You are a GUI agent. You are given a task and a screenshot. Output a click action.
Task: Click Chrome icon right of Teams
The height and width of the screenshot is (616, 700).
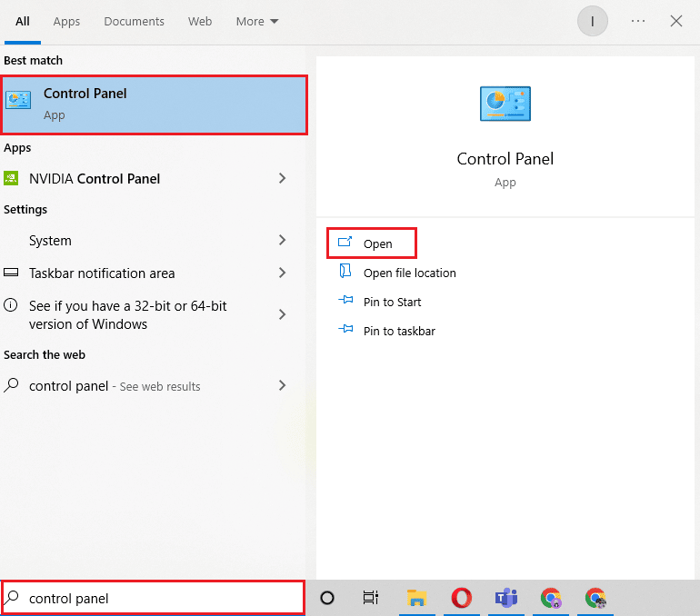(x=551, y=598)
